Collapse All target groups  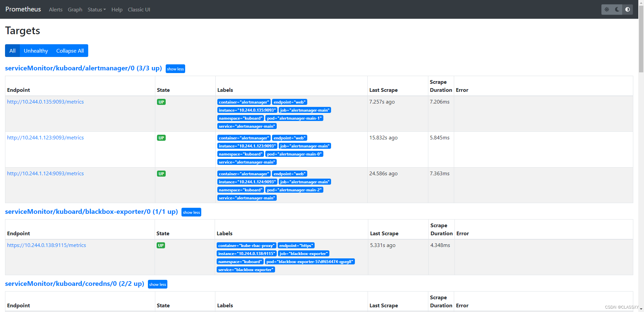pos(70,51)
